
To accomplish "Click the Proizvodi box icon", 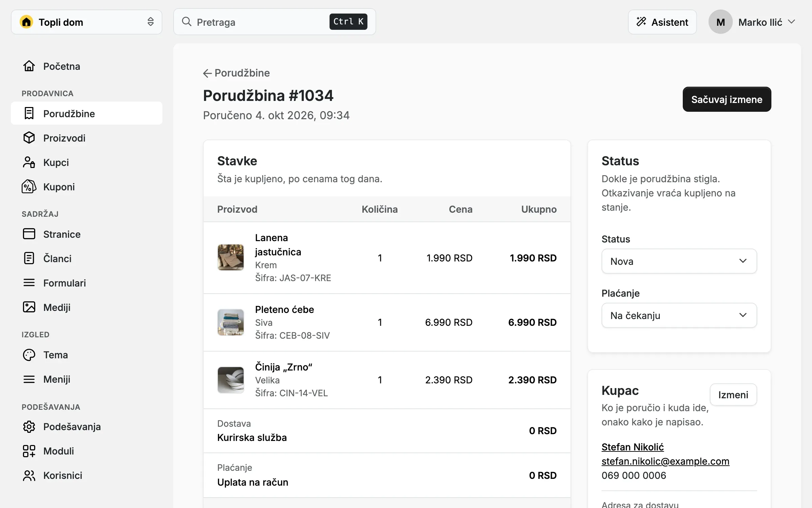I will (x=29, y=138).
